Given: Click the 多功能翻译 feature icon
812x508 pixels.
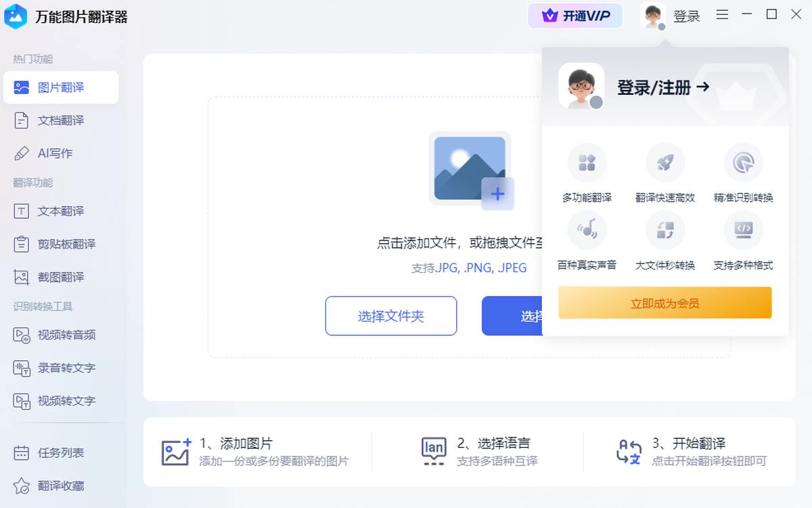Looking at the screenshot, I should (x=587, y=163).
